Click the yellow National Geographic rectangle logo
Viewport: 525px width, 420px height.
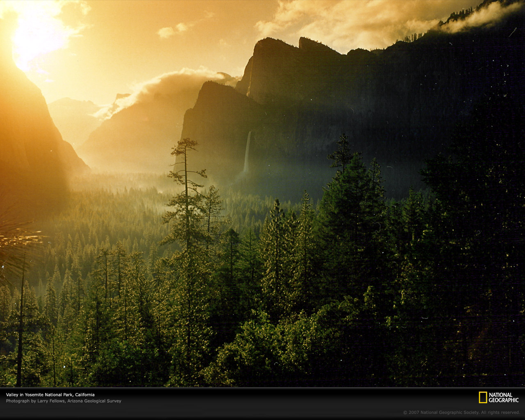[x=483, y=397]
